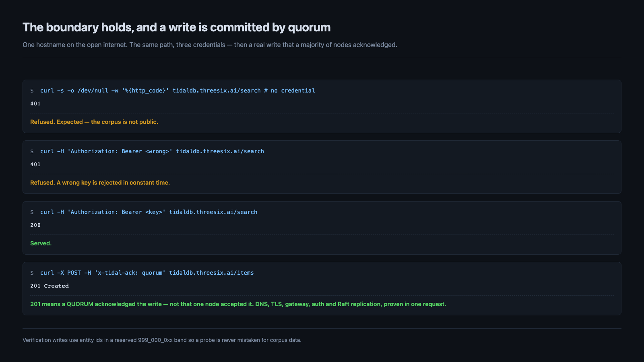Image resolution: width=644 pixels, height=362 pixels.
Task: Select the 'rejected in constant time' note
Action: pyautogui.click(x=100, y=183)
